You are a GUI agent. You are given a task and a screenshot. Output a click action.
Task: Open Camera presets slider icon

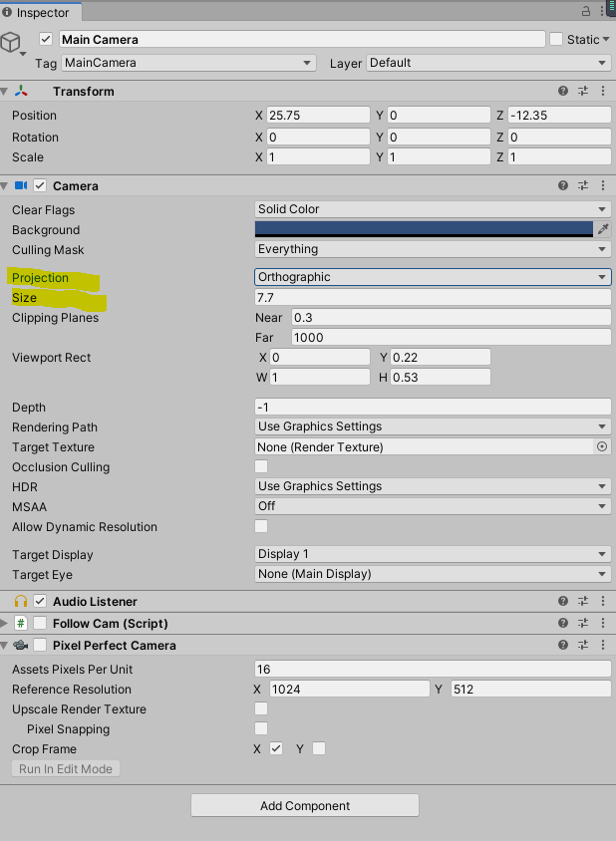[583, 185]
